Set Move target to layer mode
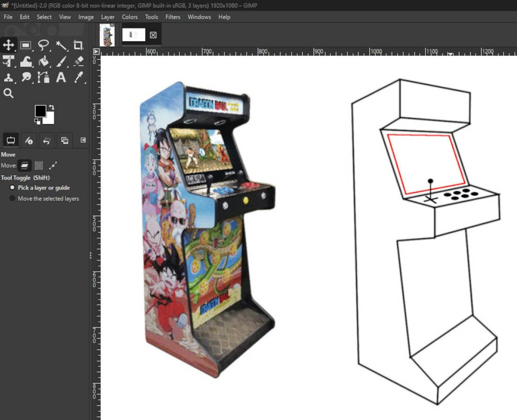Image resolution: width=517 pixels, height=420 pixels. tap(24, 166)
